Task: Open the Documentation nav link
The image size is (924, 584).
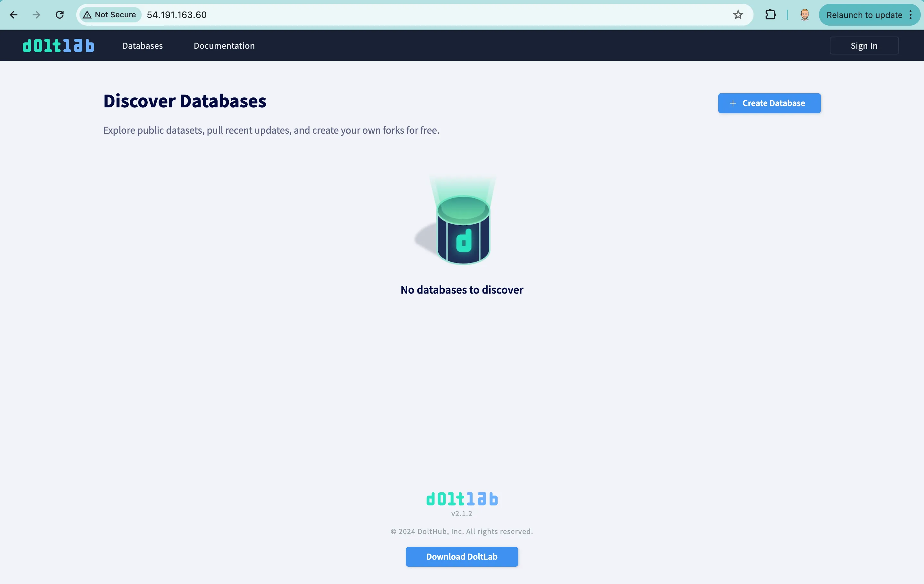Action: coord(224,46)
